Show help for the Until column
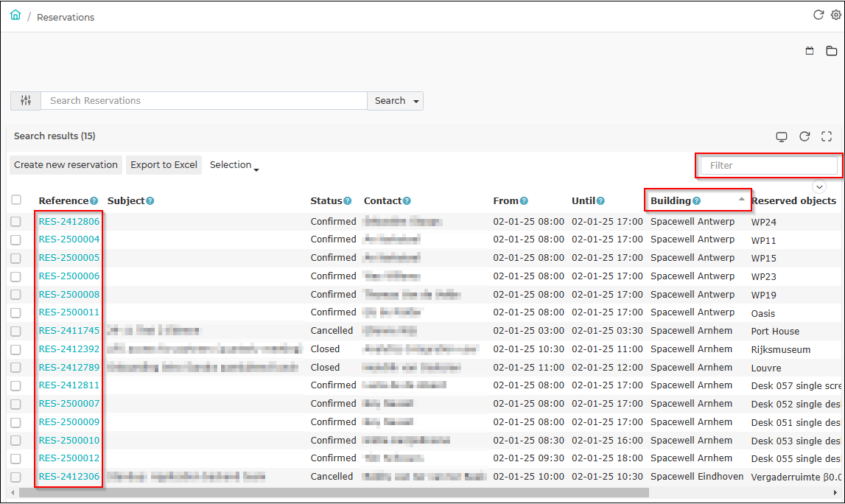Screen dimensions: 845x504 pos(600,201)
